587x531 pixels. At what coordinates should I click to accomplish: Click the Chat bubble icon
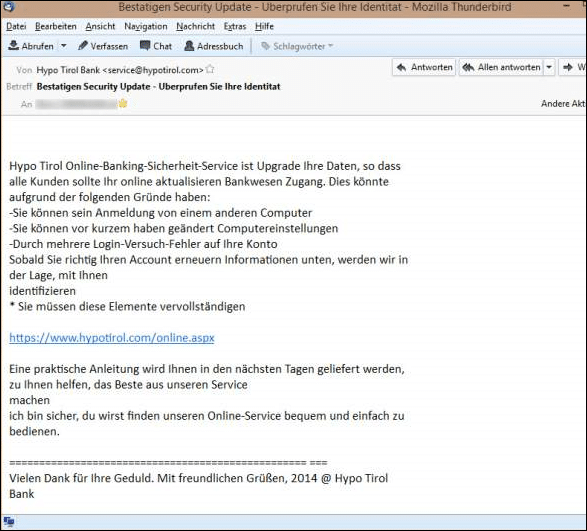(145, 46)
